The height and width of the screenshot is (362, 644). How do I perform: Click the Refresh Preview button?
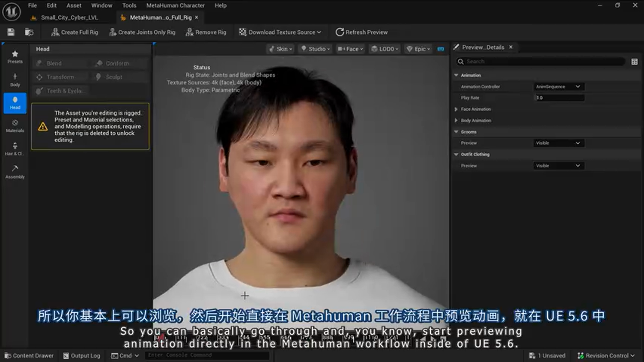point(362,32)
